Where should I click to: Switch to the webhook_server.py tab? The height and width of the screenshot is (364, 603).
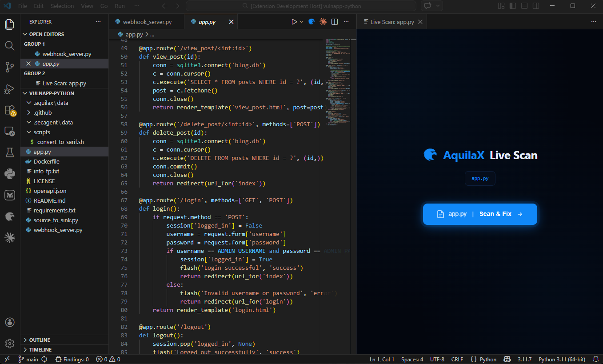147,21
